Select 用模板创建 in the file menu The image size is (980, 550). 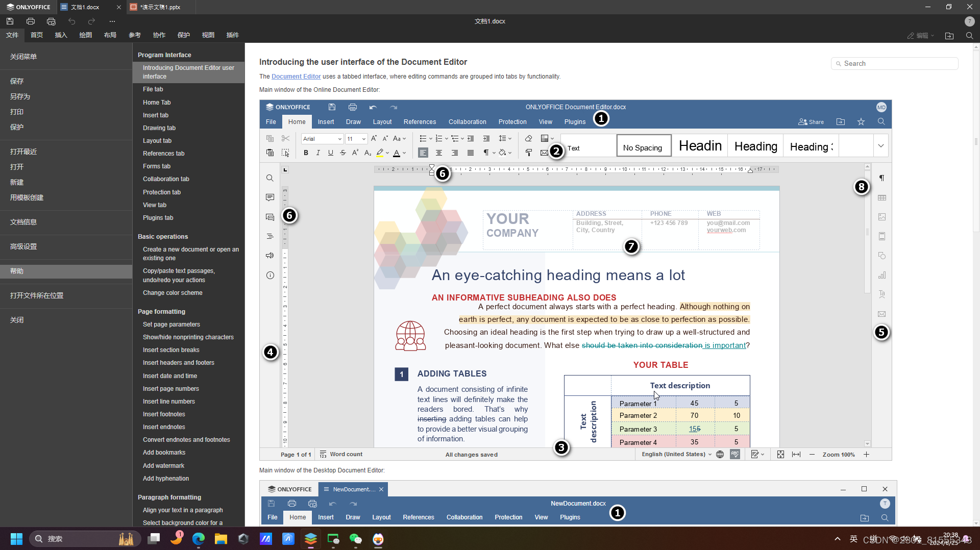point(66,197)
